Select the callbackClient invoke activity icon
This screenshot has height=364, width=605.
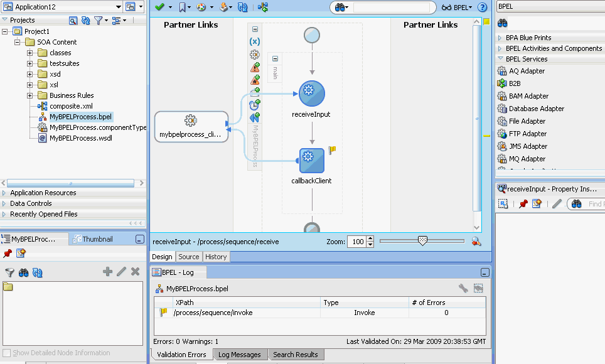pyautogui.click(x=312, y=160)
